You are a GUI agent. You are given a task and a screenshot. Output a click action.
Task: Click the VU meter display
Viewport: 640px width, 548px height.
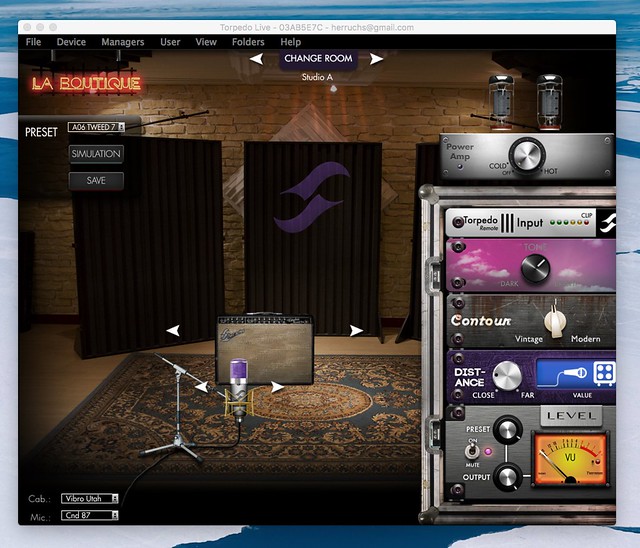[570, 459]
